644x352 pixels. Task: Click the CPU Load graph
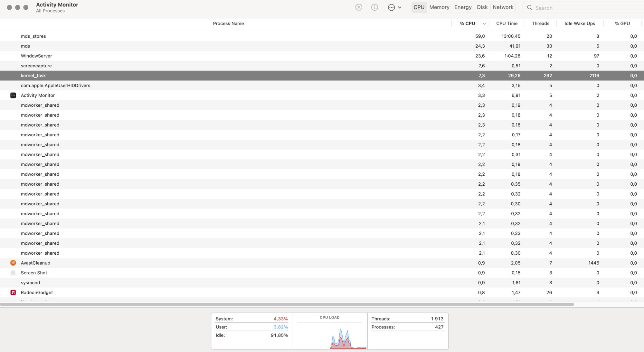click(330, 335)
